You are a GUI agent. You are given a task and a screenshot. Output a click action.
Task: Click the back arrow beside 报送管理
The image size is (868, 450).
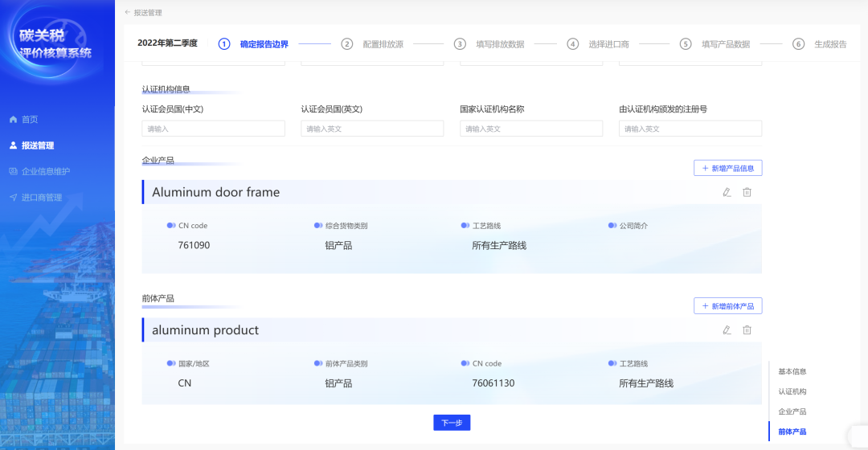[127, 12]
